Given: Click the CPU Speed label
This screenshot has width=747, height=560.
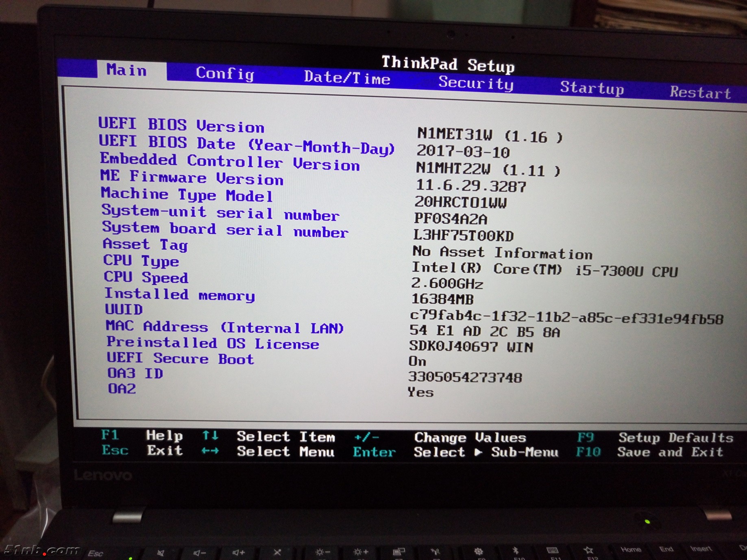Looking at the screenshot, I should (146, 277).
